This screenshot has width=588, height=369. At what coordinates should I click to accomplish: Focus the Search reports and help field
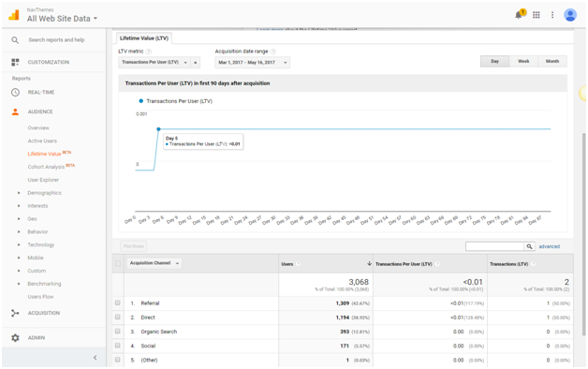56,39
